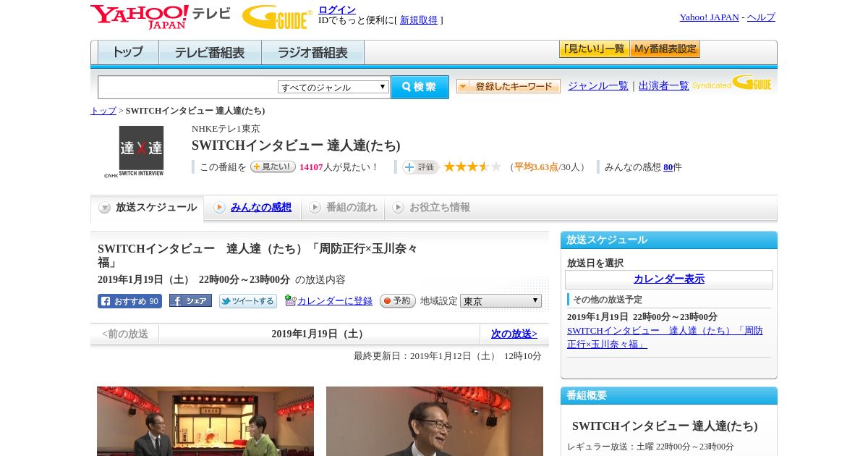Image resolution: width=868 pixels, height=456 pixels.
Task: Open the 地域設定 東京 dropdown
Action: (x=501, y=300)
